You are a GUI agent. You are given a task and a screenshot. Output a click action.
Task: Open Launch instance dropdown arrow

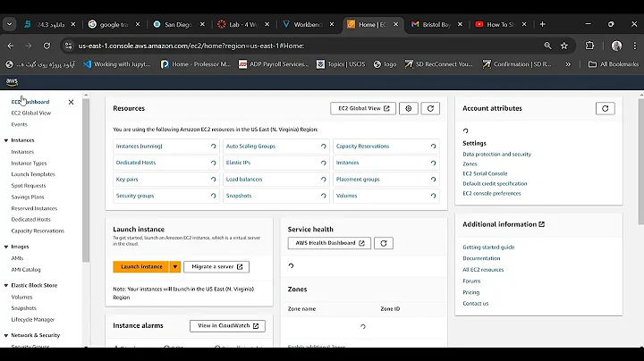[x=175, y=266]
